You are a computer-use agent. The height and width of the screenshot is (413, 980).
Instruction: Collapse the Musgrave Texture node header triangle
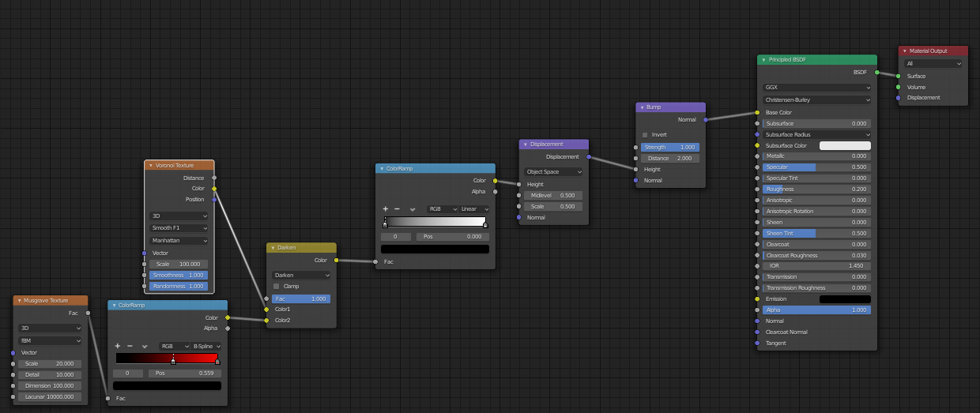(x=19, y=301)
